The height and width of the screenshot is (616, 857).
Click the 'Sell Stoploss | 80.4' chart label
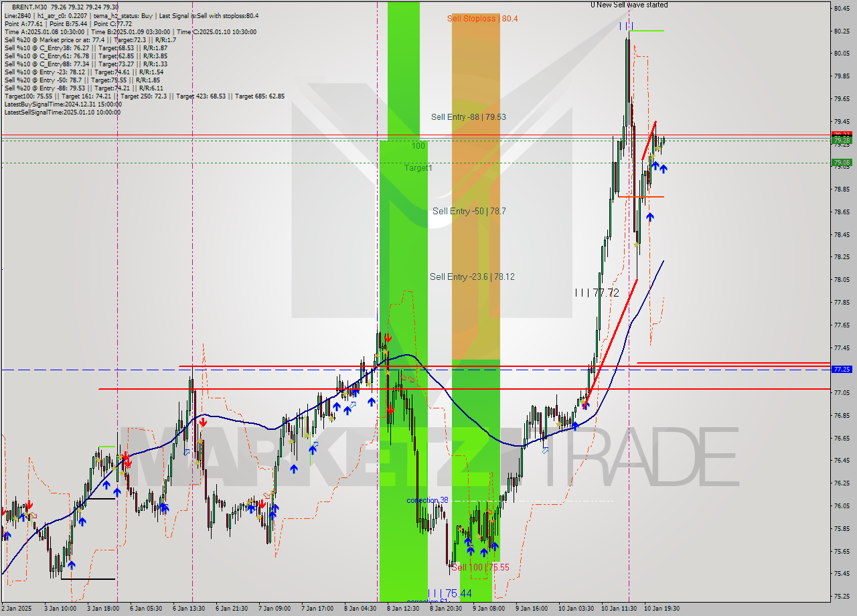(482, 19)
